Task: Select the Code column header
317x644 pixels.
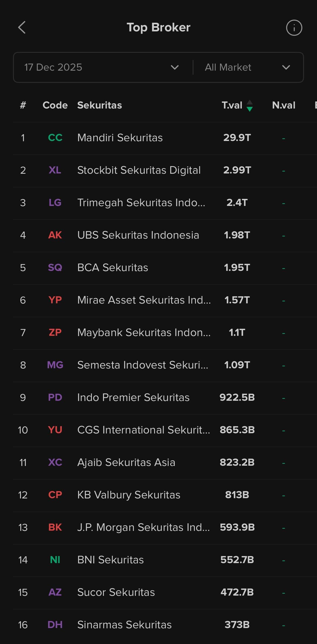Action: tap(55, 105)
